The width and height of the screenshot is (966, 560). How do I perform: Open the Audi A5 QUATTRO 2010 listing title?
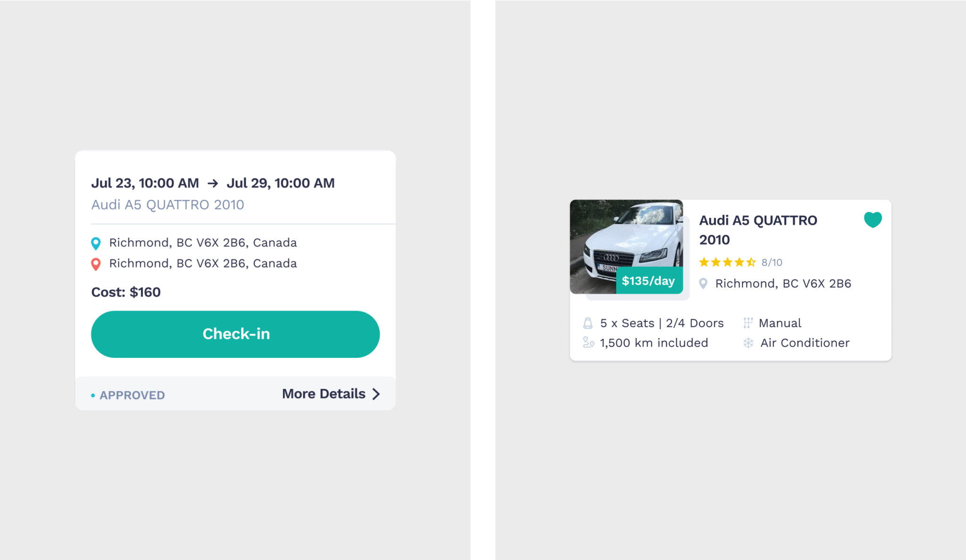click(758, 230)
